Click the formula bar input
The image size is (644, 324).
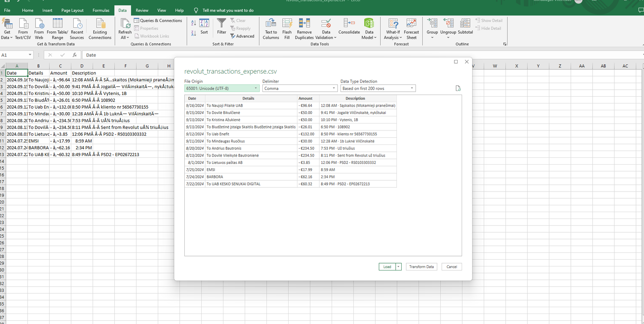click(362, 55)
